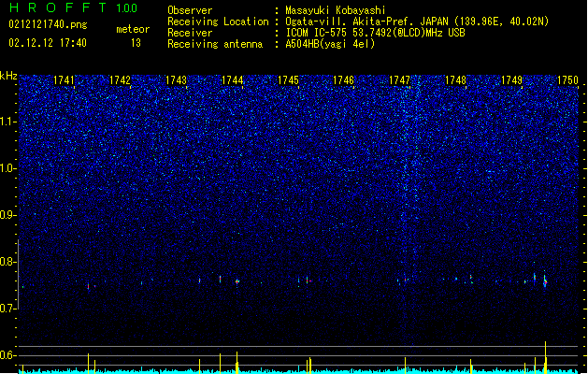This screenshot has width=588, height=374.
Task: Click the 1748 time axis marker
Action: pos(455,79)
